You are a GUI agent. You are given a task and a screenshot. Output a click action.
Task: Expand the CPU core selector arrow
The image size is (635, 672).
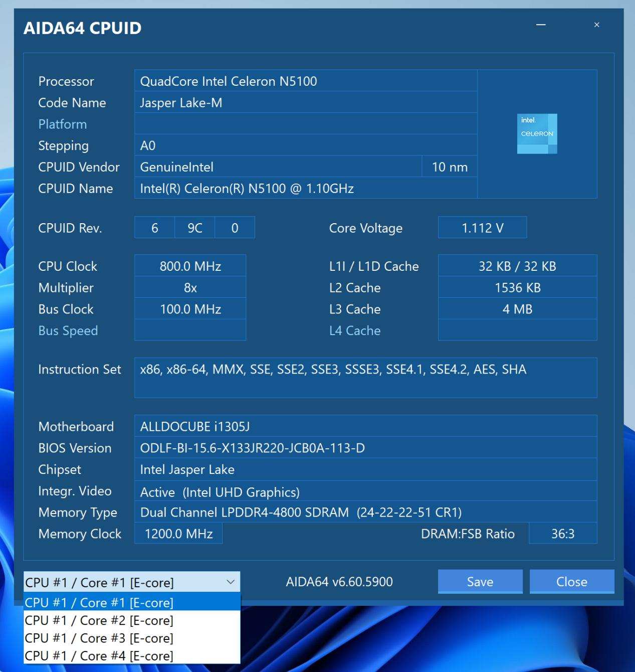click(231, 582)
